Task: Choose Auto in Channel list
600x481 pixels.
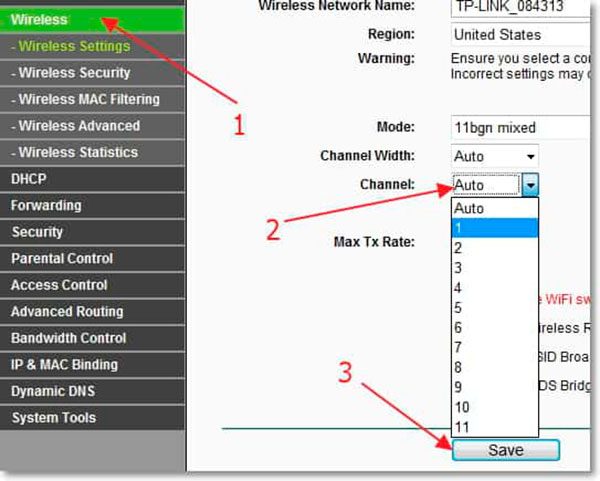Action: [x=495, y=209]
